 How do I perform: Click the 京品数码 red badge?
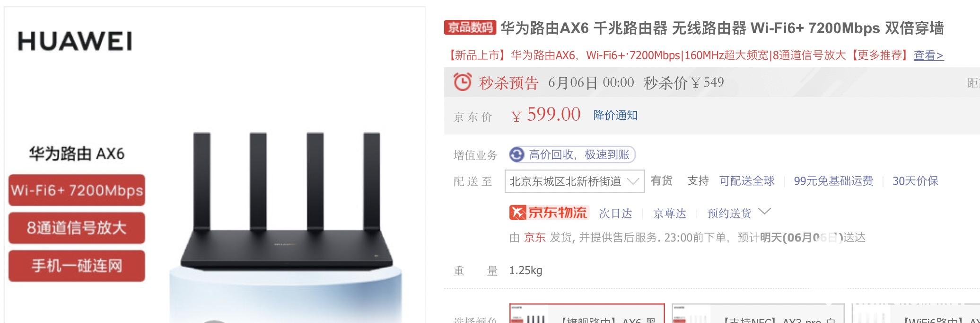coord(470,27)
